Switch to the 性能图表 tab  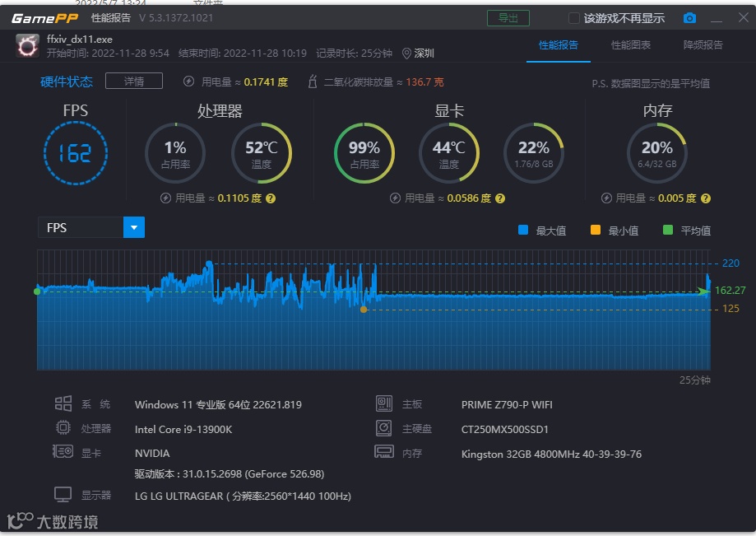631,45
